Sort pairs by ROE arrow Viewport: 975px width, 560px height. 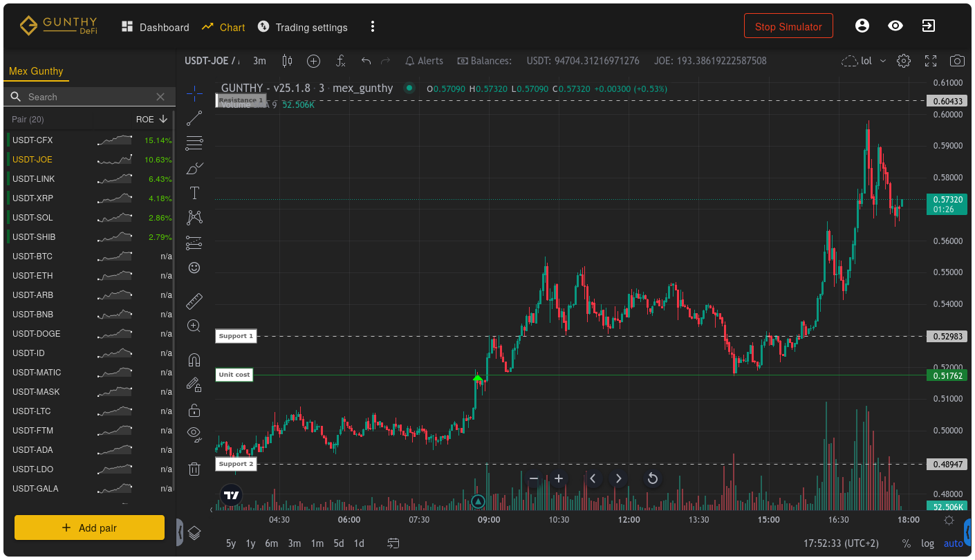coord(163,119)
